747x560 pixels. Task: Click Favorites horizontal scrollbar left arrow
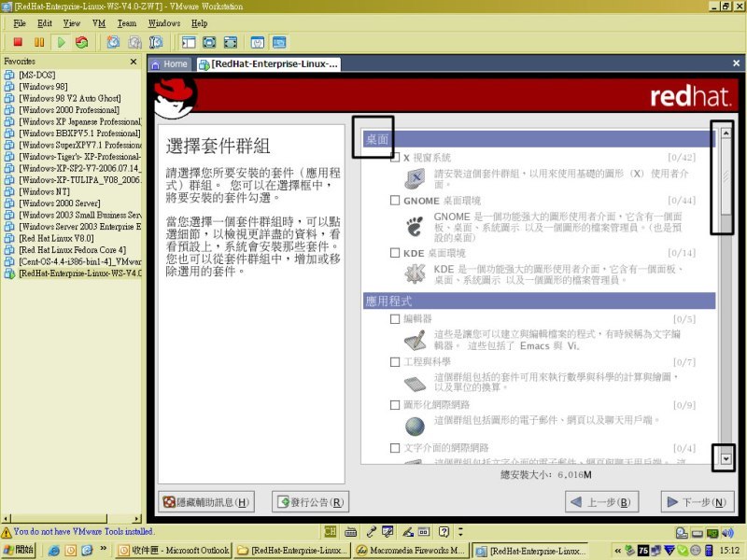click(6, 518)
